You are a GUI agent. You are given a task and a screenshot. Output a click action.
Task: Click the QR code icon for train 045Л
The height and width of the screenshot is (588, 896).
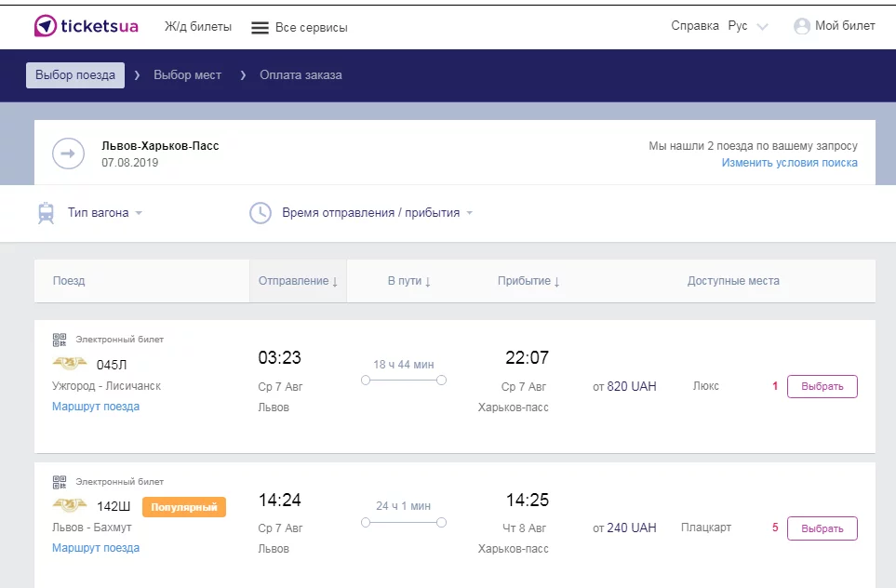click(60, 340)
